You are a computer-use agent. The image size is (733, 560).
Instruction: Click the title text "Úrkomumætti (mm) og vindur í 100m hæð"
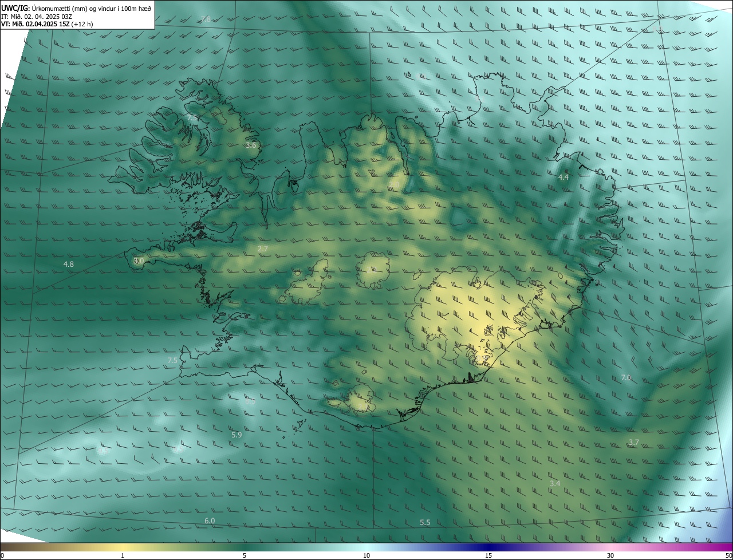pos(92,8)
